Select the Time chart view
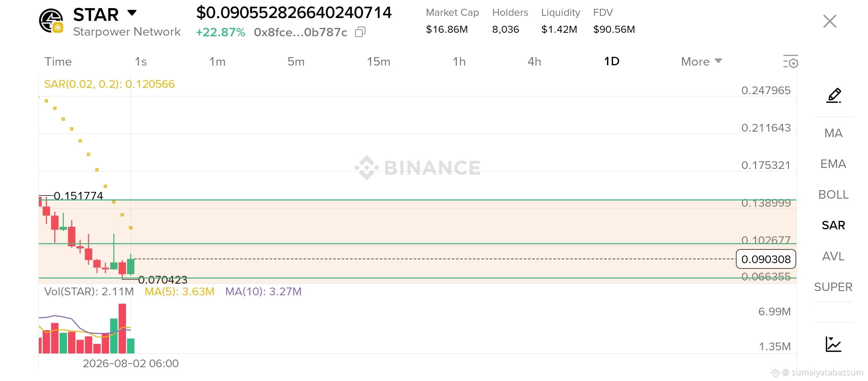The height and width of the screenshot is (381, 868). pos(58,61)
